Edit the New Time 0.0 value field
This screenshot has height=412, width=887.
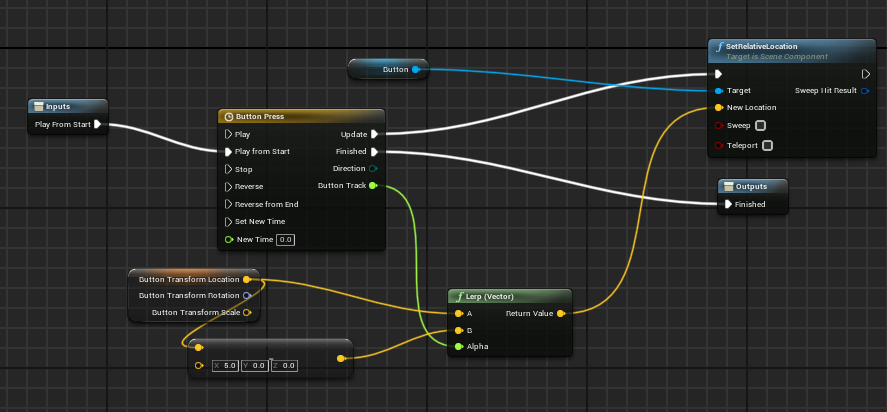click(286, 240)
